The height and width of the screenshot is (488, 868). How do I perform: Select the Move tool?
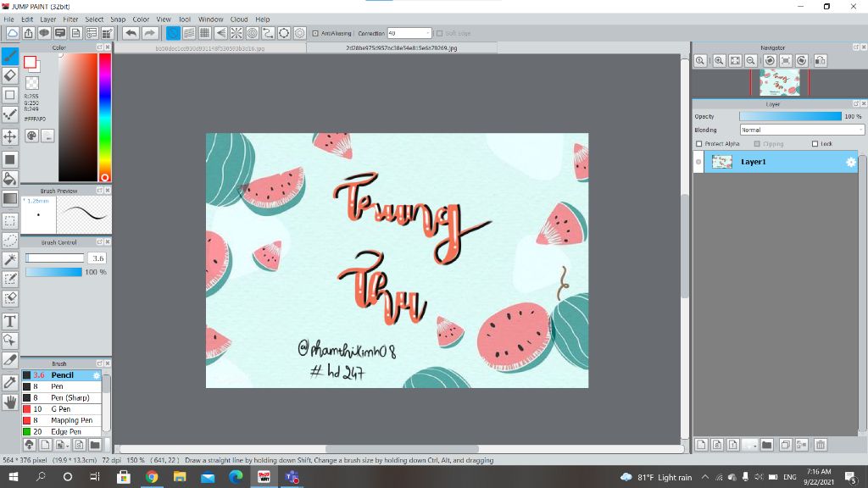[x=10, y=136]
